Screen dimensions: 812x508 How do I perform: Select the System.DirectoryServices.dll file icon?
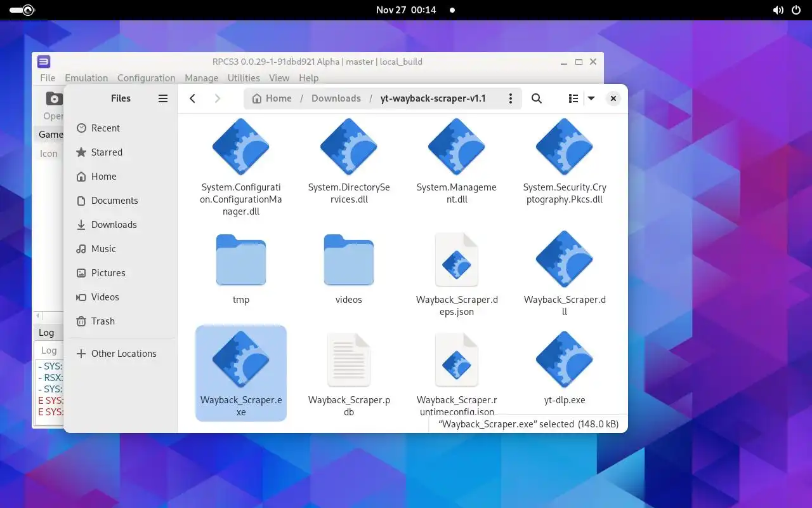click(349, 147)
